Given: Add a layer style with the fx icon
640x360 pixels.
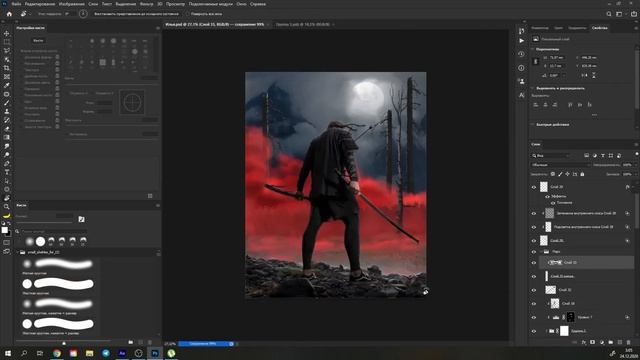Looking at the screenshot, I should pyautogui.click(x=584, y=342).
